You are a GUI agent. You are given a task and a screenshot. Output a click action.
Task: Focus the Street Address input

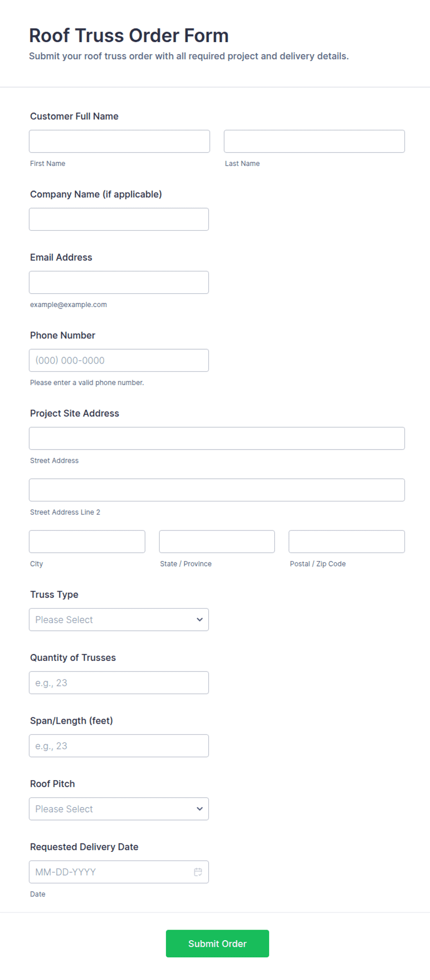pyautogui.click(x=217, y=438)
